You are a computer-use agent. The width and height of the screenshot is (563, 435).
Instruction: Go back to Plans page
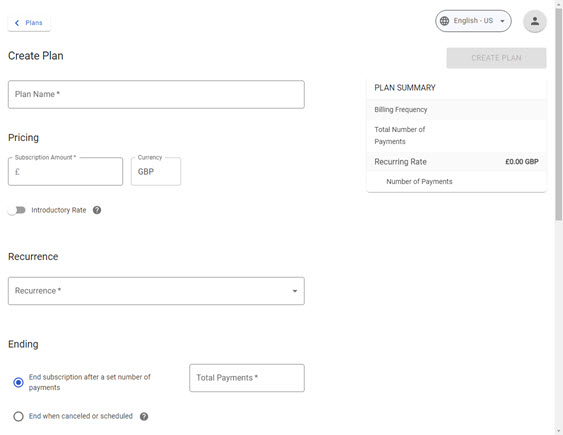[x=29, y=23]
